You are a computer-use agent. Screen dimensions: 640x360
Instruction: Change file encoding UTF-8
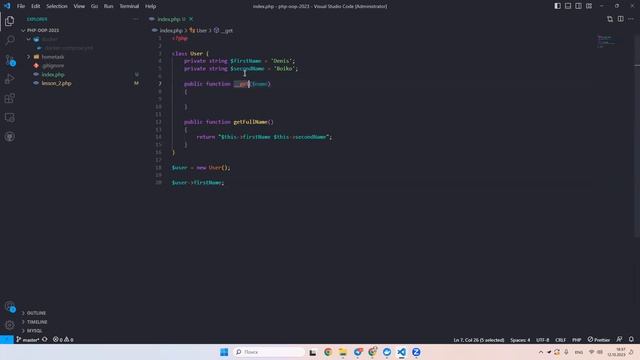(542, 340)
